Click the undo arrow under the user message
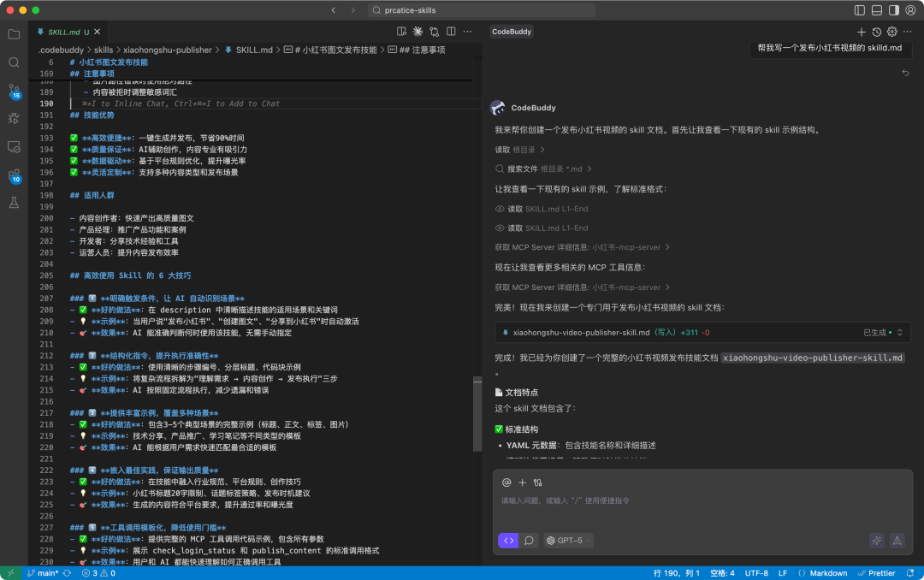This screenshot has height=580, width=924. coord(905,73)
